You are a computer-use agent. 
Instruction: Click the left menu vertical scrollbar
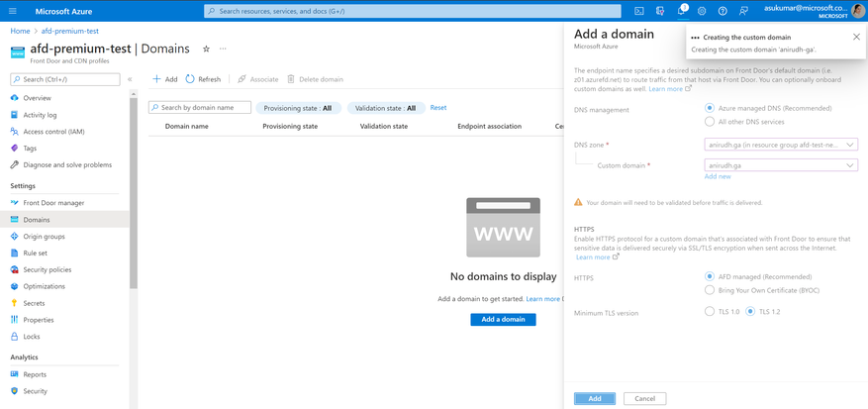tap(134, 194)
